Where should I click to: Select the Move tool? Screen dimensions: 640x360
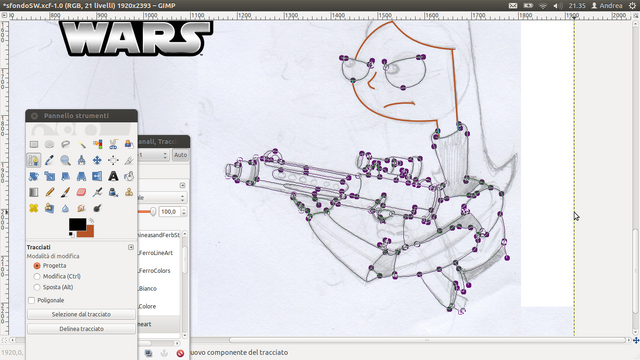click(x=97, y=160)
